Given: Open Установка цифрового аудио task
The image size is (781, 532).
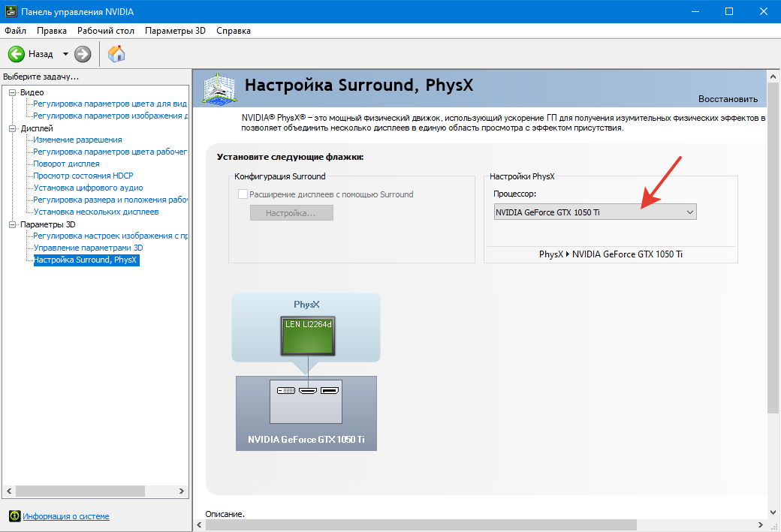Looking at the screenshot, I should coord(88,188).
